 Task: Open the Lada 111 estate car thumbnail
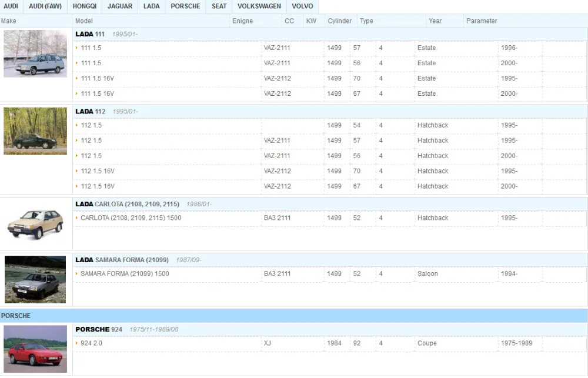tap(35, 53)
